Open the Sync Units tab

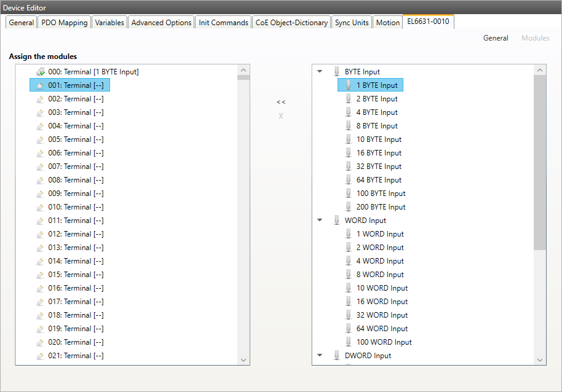click(352, 23)
